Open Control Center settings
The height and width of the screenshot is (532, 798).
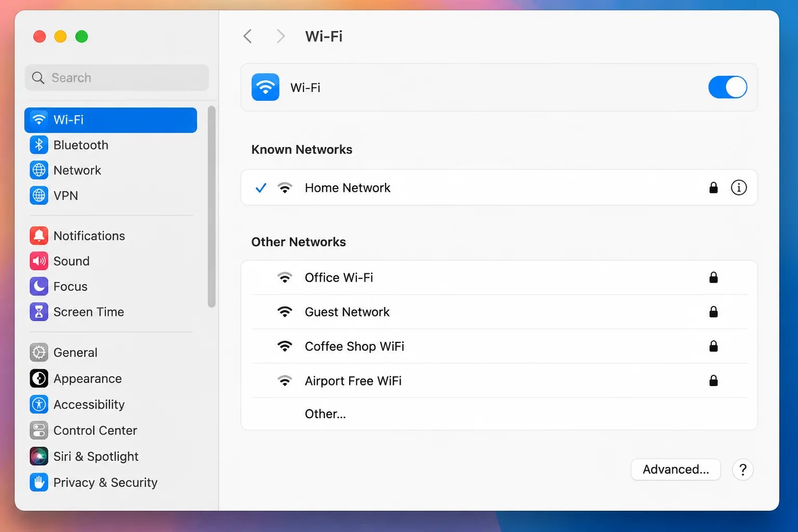tap(111, 431)
